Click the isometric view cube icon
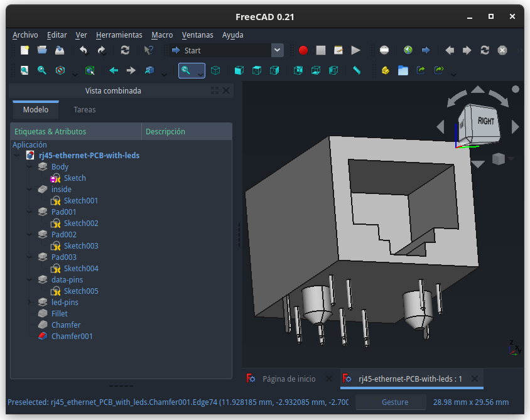 tap(215, 70)
